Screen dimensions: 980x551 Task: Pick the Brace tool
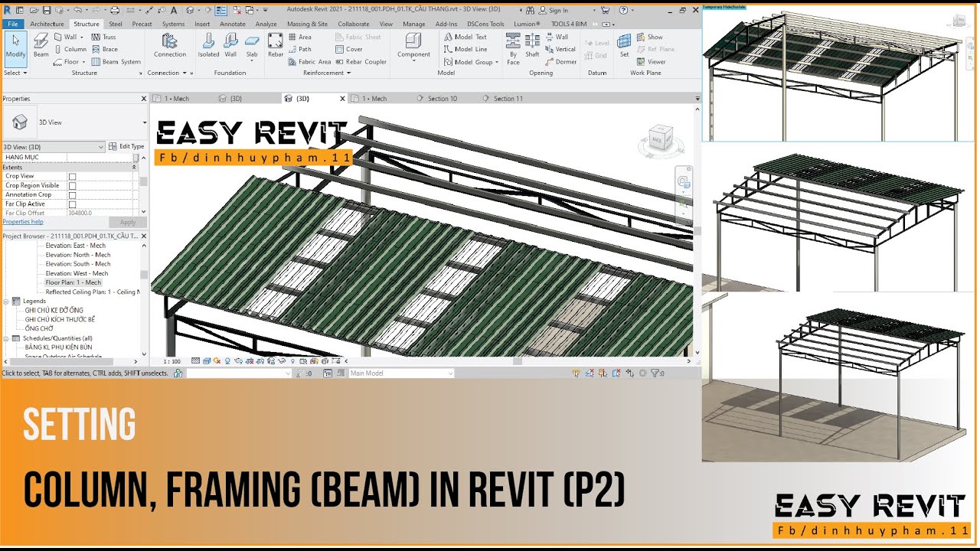click(105, 49)
